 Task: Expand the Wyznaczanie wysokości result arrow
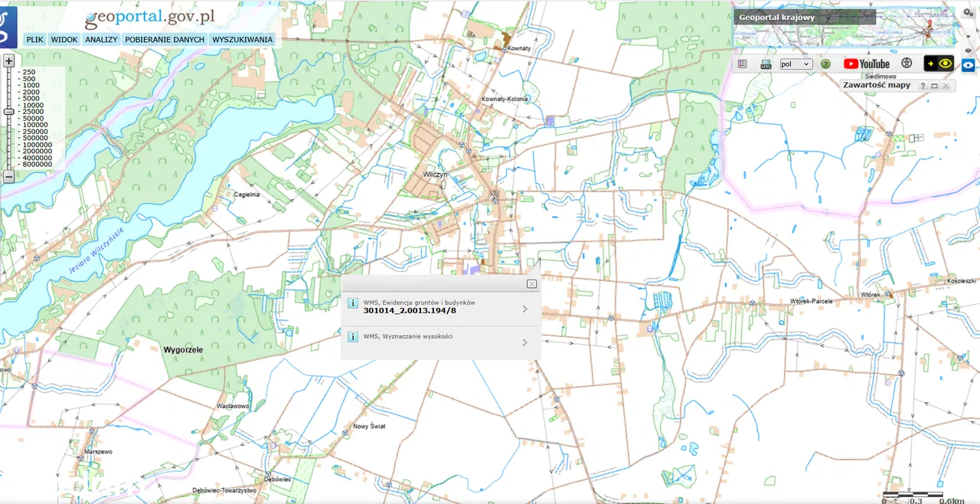tap(524, 342)
